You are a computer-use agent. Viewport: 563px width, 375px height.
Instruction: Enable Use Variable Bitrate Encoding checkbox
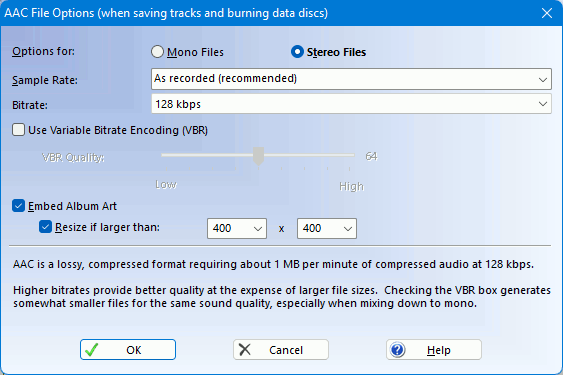tap(18, 130)
